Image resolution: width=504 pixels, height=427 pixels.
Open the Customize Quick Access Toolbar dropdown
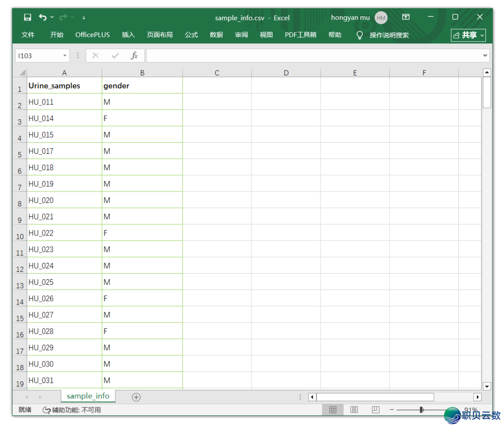point(84,18)
